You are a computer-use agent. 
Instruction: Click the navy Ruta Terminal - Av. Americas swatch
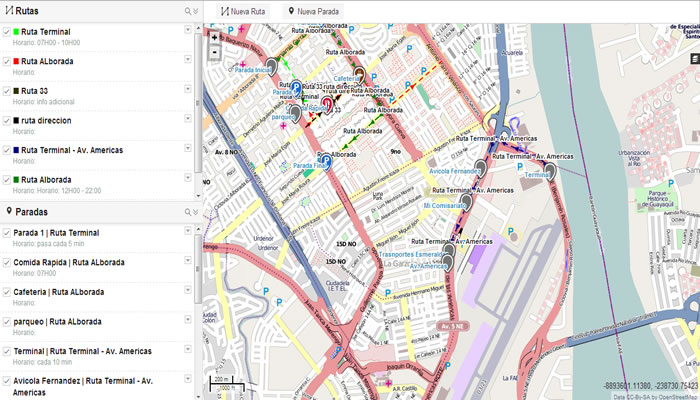pyautogui.click(x=16, y=150)
